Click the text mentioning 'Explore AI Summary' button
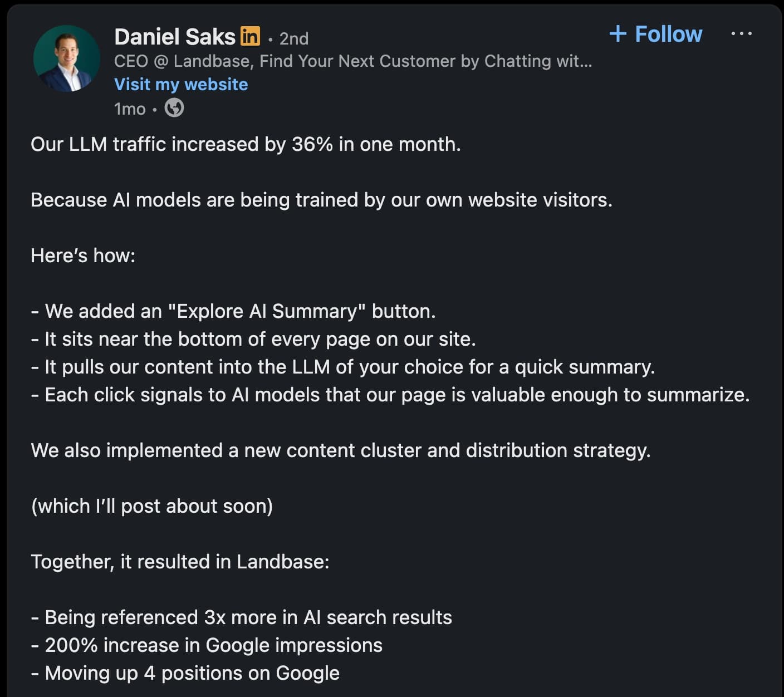The image size is (784, 697). point(234,311)
